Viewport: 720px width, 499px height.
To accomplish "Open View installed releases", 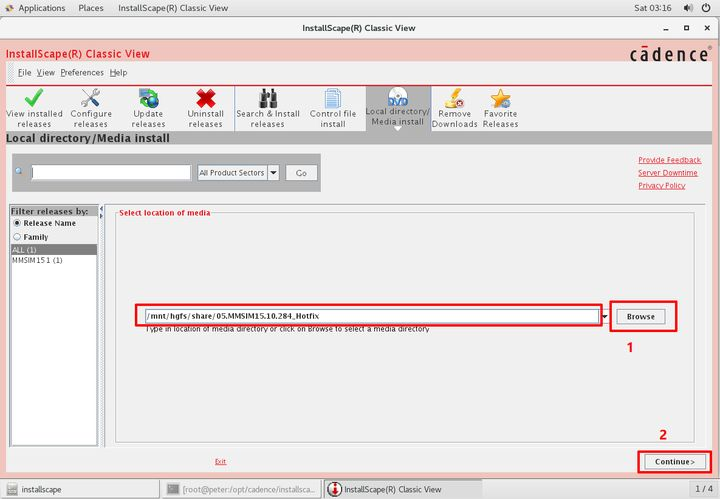I will [34, 109].
